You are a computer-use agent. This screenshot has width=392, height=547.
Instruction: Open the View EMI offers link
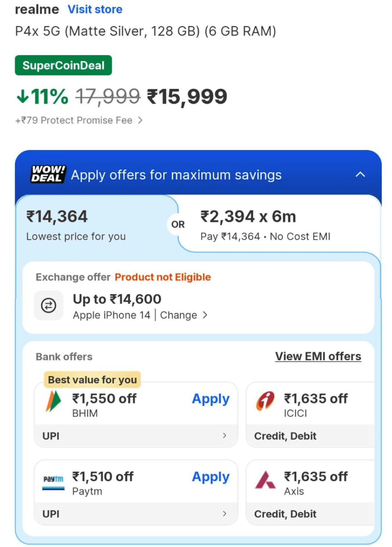[318, 356]
